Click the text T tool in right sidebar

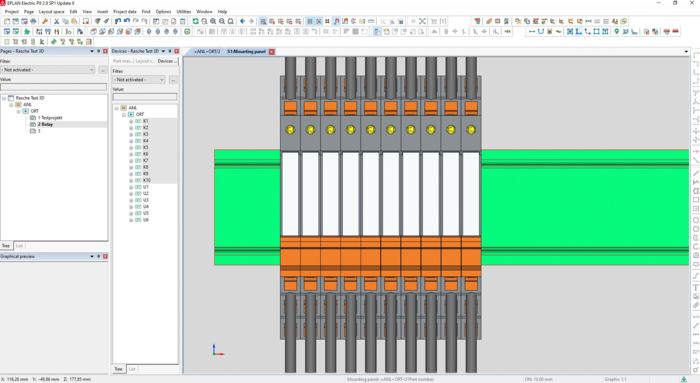[x=696, y=288]
